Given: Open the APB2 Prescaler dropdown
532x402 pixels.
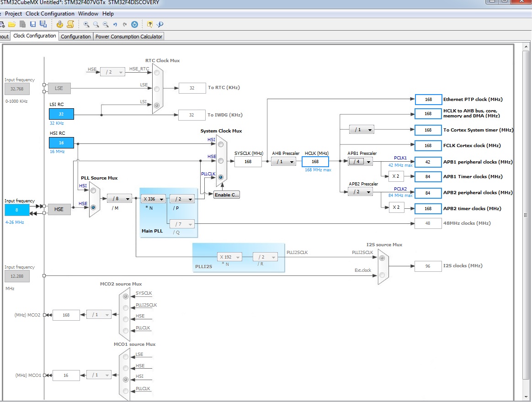Looking at the screenshot, I should click(360, 192).
